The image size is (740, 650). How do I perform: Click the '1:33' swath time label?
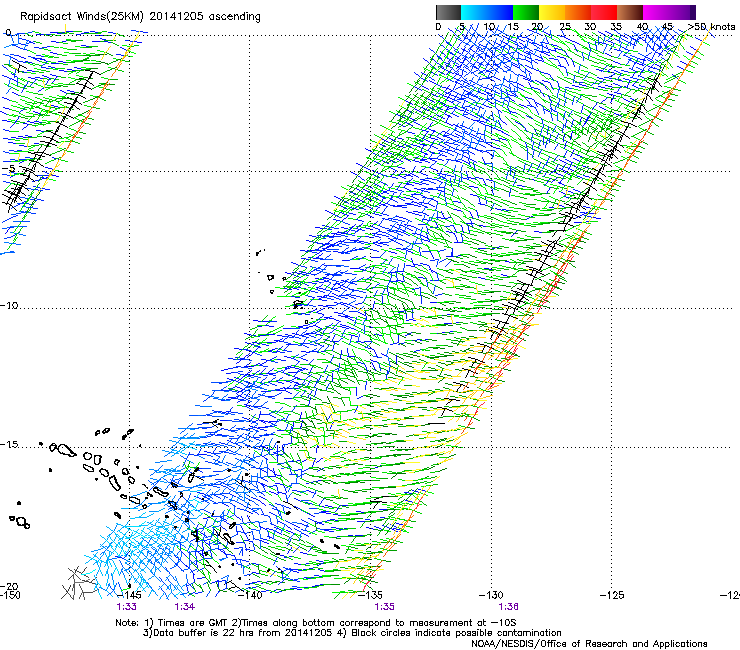tap(126, 607)
